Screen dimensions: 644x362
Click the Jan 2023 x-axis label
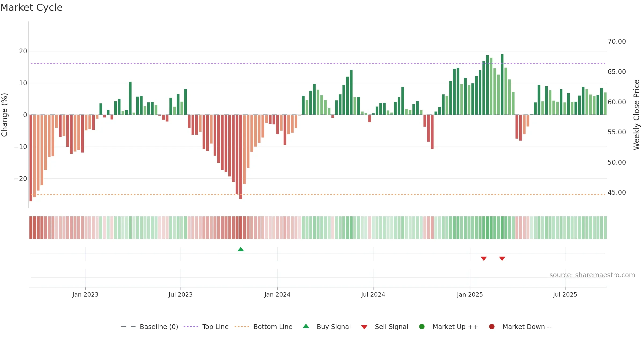tap(85, 294)
